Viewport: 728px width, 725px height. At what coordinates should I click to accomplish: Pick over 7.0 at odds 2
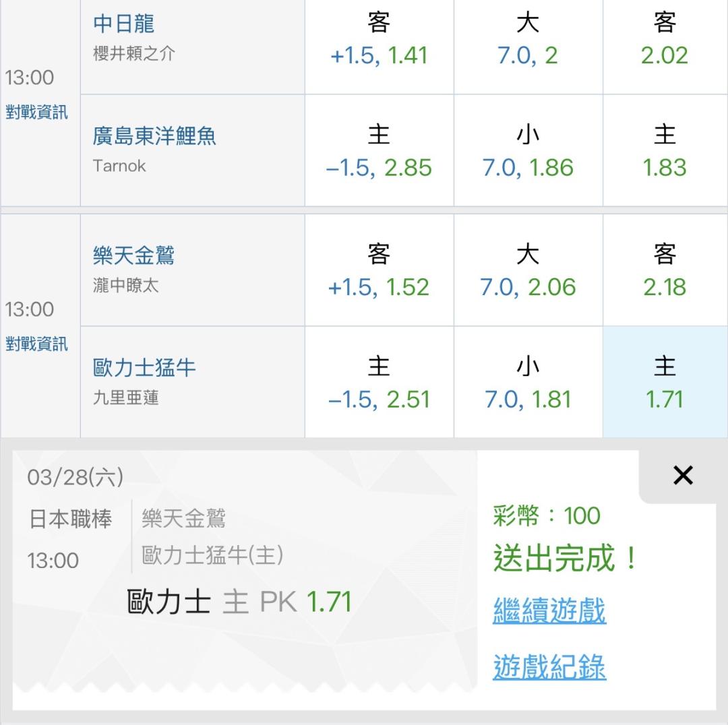point(528,40)
